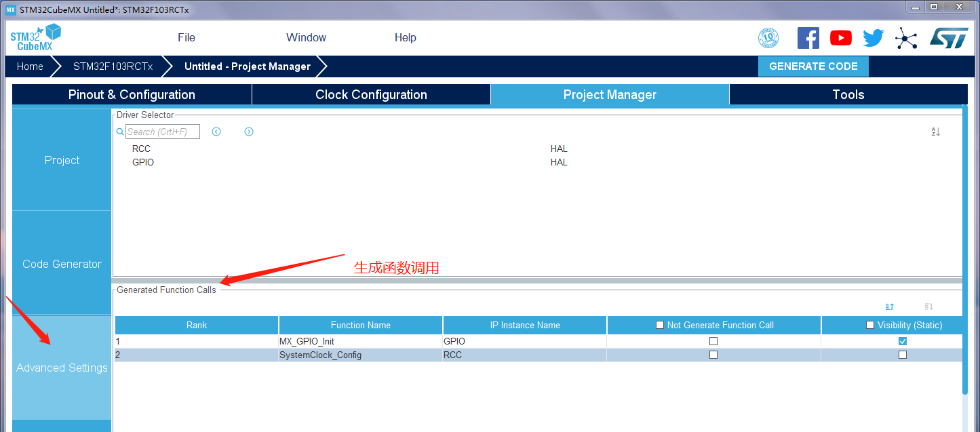This screenshot has width=980, height=432.
Task: Uncheck static visibility for MX_GPIO_Init
Action: click(903, 341)
